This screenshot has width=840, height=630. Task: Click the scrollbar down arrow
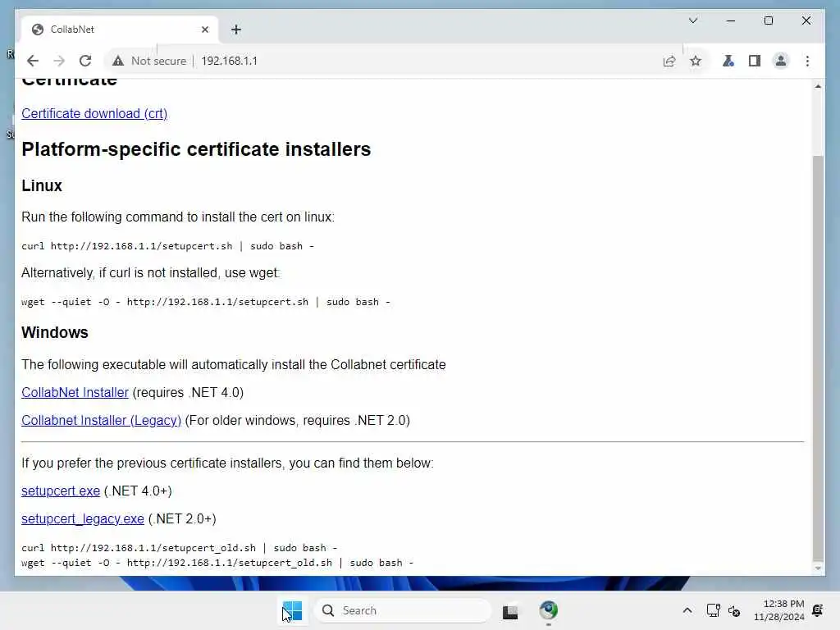pos(818,568)
